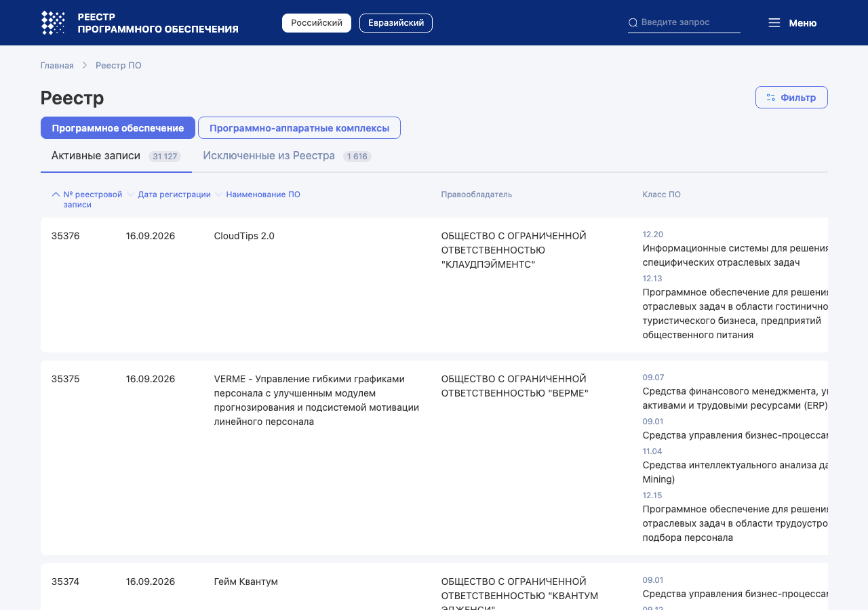The image size is (868, 610).
Task: Open the Исключенные из Реестра tab
Action: 287,157
